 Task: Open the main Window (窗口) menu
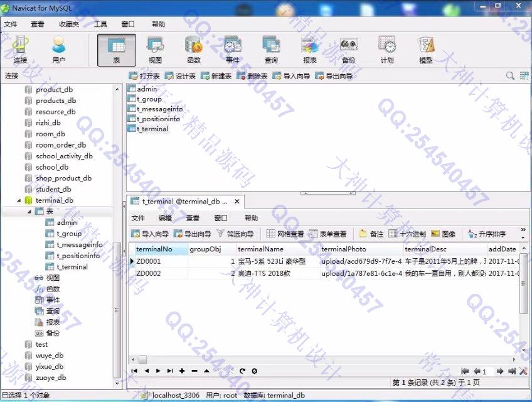128,24
